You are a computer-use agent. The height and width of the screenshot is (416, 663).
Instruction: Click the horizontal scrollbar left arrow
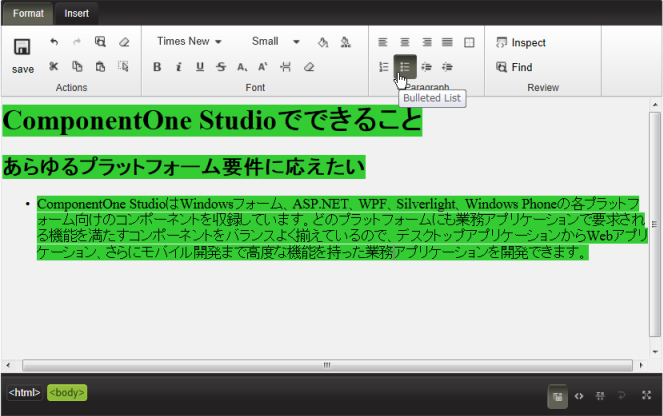pos(8,365)
